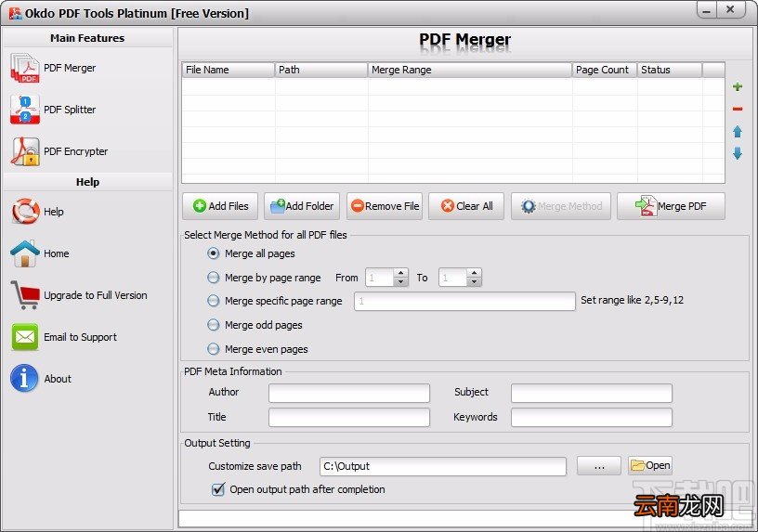Click the Author input field
The image size is (758, 532).
pyautogui.click(x=349, y=393)
